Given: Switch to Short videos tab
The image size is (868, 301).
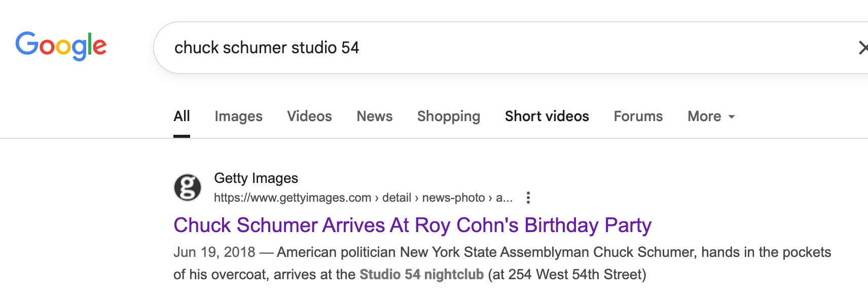Looking at the screenshot, I should coord(547,117).
